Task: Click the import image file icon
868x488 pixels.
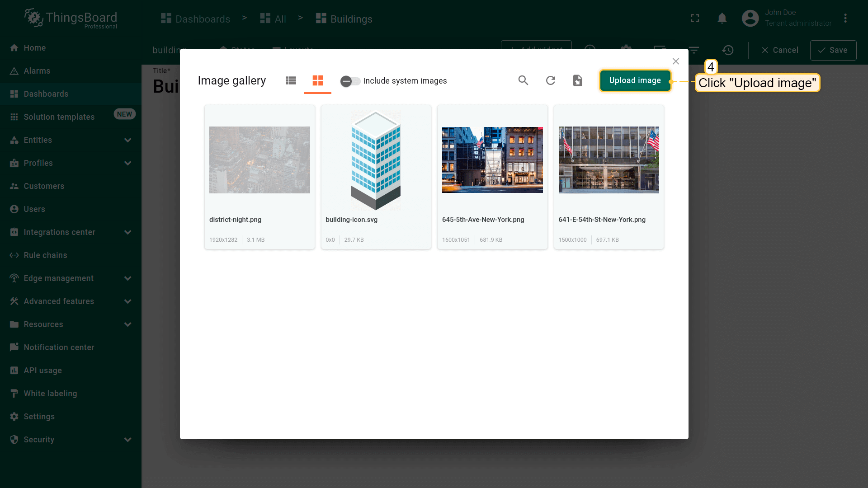Action: pyautogui.click(x=577, y=80)
